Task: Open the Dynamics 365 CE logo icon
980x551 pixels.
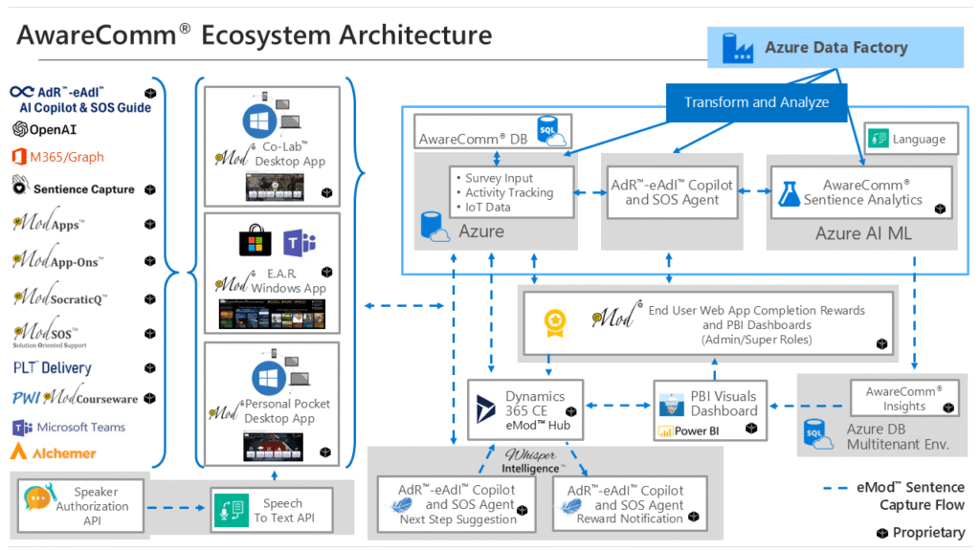Action: (x=485, y=409)
